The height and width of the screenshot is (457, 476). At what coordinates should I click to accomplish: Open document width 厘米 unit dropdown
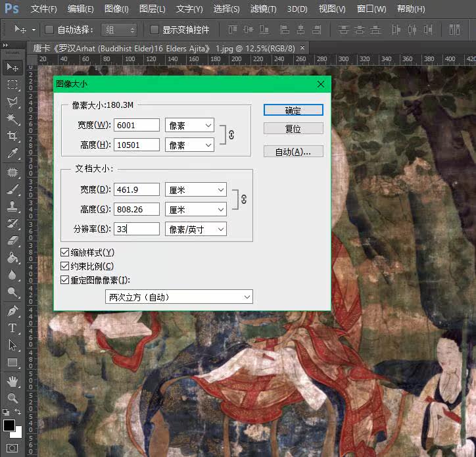coord(195,190)
